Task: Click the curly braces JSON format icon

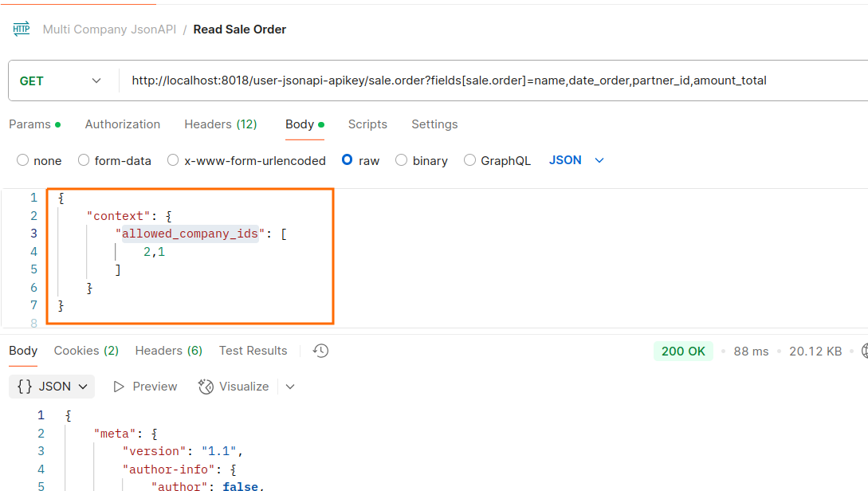Action: [x=25, y=387]
